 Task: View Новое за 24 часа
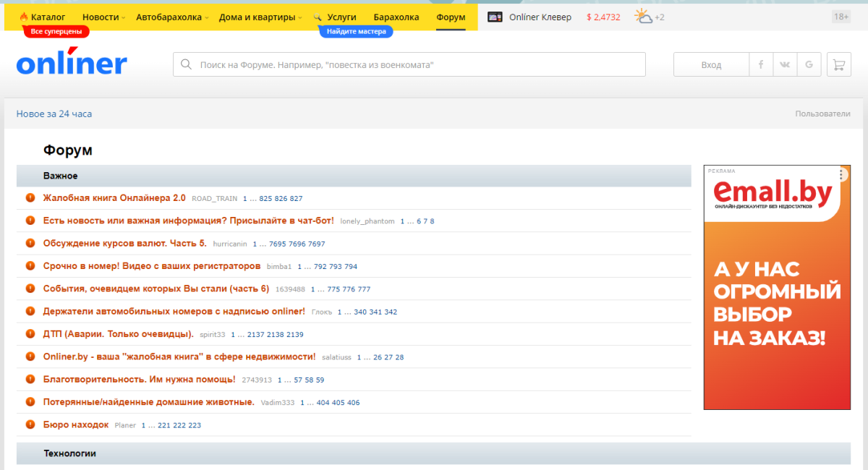(x=54, y=114)
